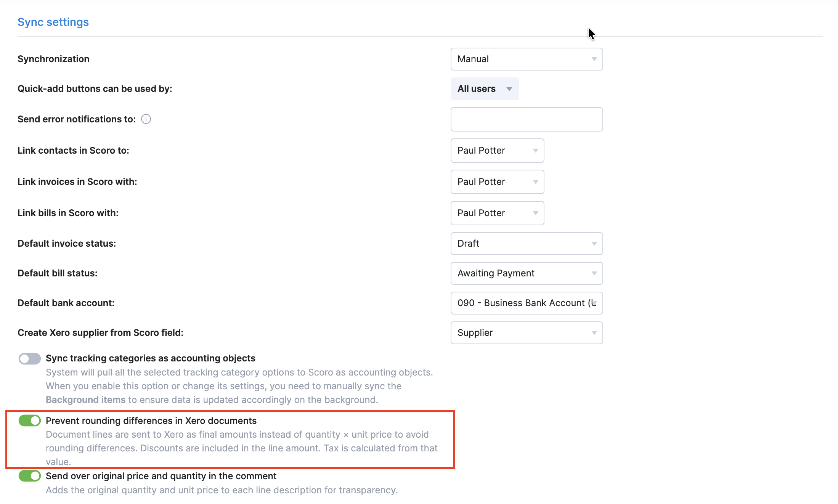Click the Synchronization dropdown arrow
Image resolution: width=838 pixels, height=504 pixels.
point(594,59)
